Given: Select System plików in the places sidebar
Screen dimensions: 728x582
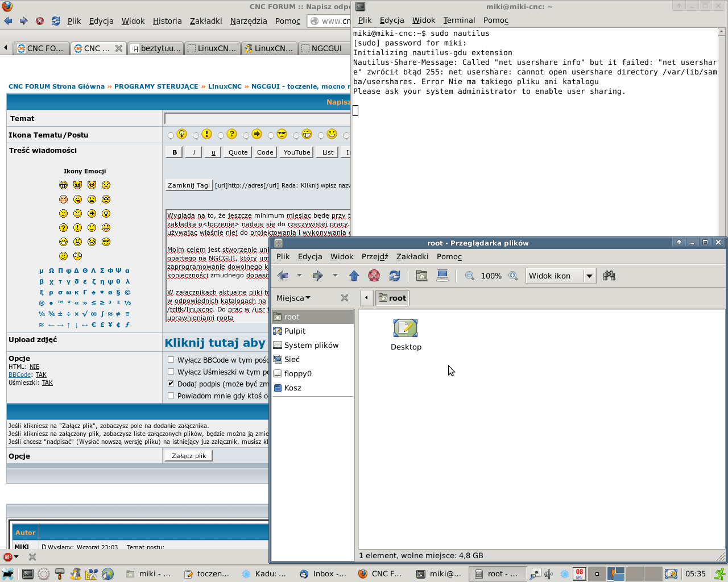Looking at the screenshot, I should point(313,345).
